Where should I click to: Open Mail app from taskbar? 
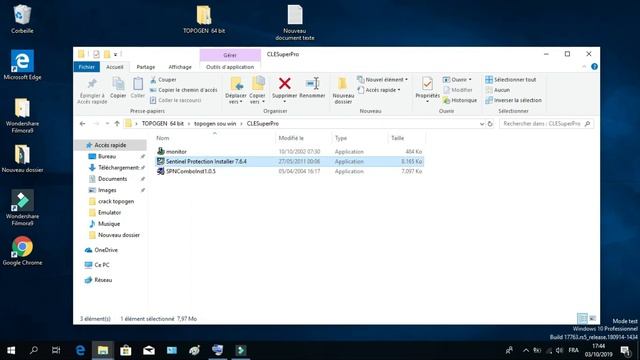click(149, 350)
